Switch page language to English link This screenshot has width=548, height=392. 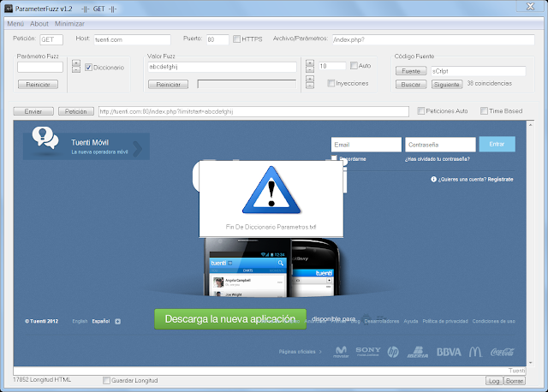point(80,321)
